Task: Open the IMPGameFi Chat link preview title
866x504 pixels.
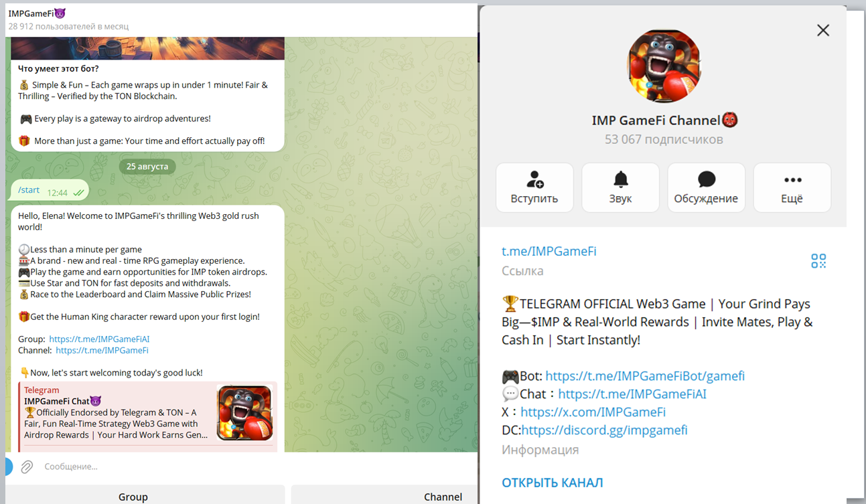Action: point(62,401)
